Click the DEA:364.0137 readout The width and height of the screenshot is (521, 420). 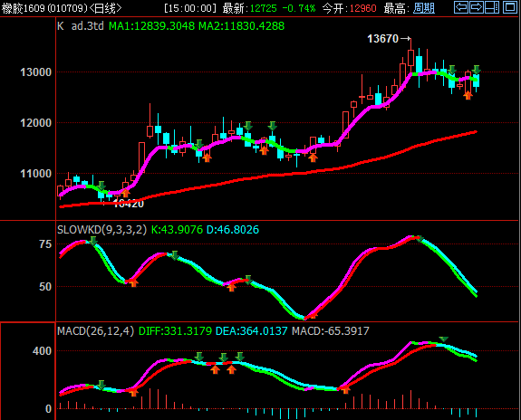(252, 330)
